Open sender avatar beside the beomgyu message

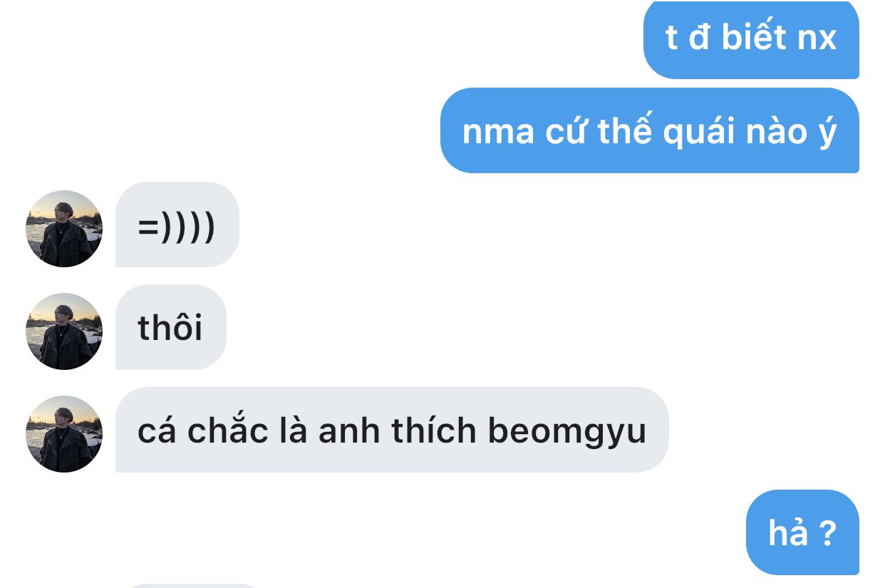(64, 434)
